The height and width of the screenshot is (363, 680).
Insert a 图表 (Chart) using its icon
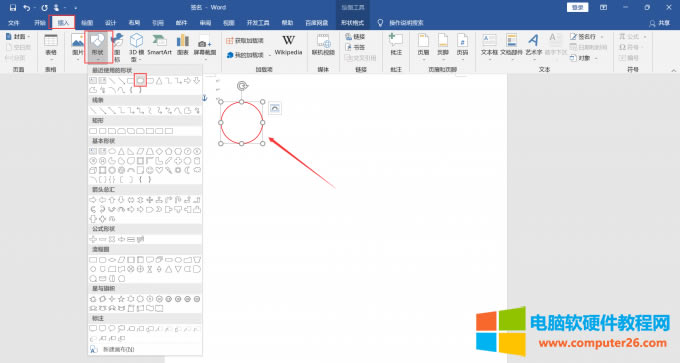point(183,40)
